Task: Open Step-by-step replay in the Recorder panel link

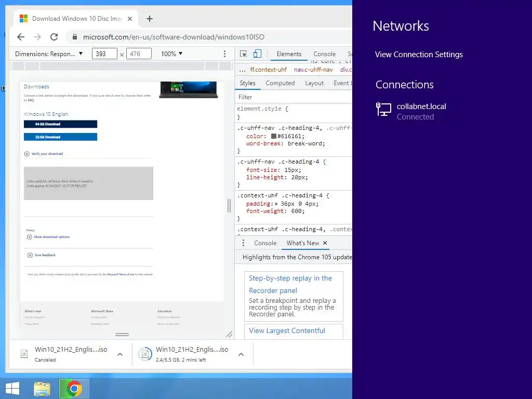Action: click(x=290, y=284)
